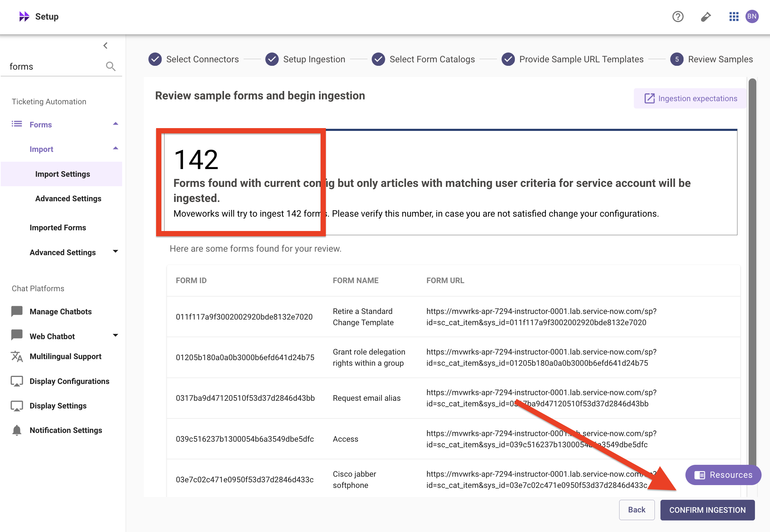This screenshot has width=770, height=532.
Task: Click the Request email alias form name
Action: click(366, 398)
